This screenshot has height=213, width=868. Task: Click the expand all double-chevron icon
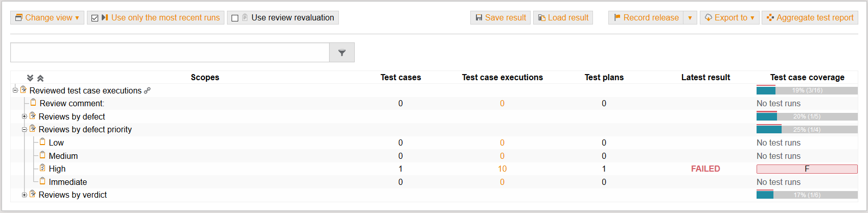[x=30, y=78]
